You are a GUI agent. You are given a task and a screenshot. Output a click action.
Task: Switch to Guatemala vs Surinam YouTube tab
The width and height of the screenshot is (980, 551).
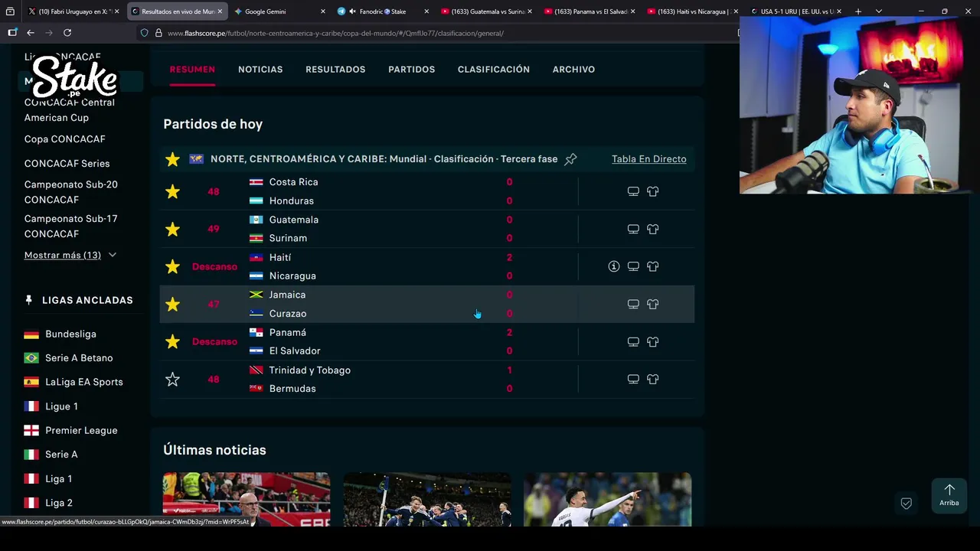486,11
